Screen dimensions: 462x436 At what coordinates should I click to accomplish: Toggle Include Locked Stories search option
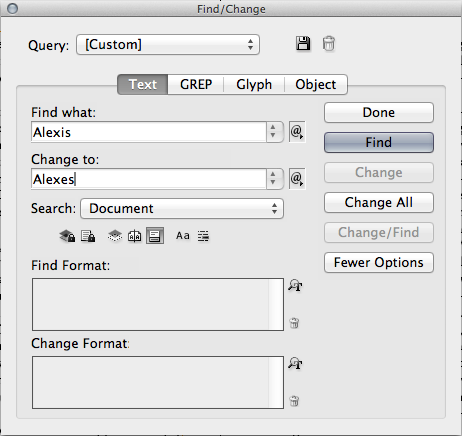point(88,236)
